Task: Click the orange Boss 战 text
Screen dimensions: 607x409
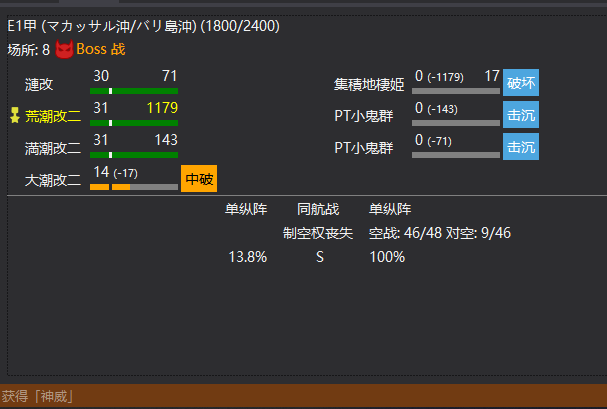Action: (101, 50)
